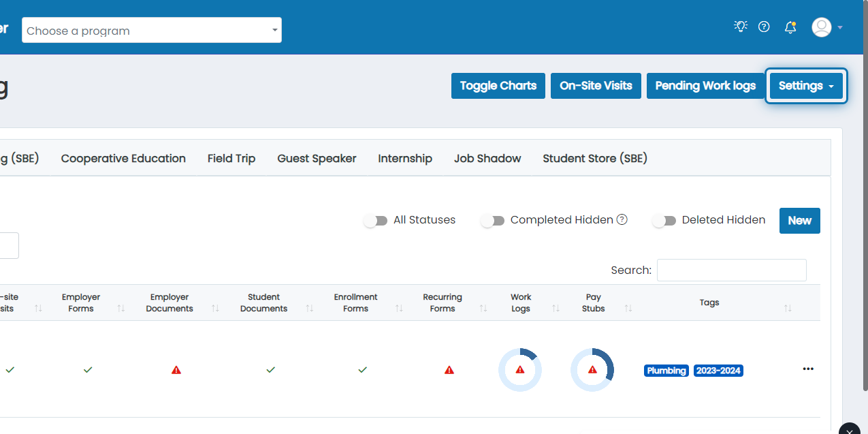Sort by Employer Forms column
Image resolution: width=868 pixels, height=434 pixels.
(120, 309)
